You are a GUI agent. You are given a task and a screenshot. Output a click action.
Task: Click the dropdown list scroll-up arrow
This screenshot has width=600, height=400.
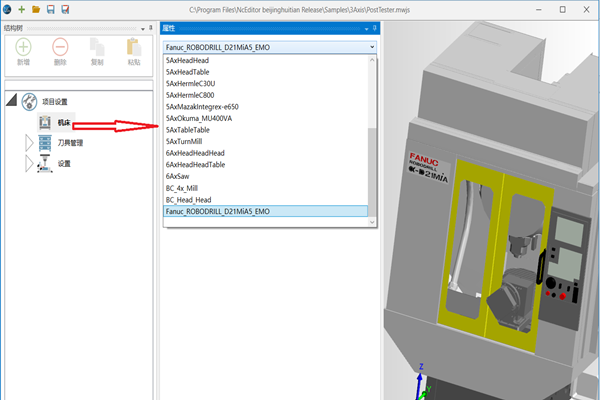372,60
